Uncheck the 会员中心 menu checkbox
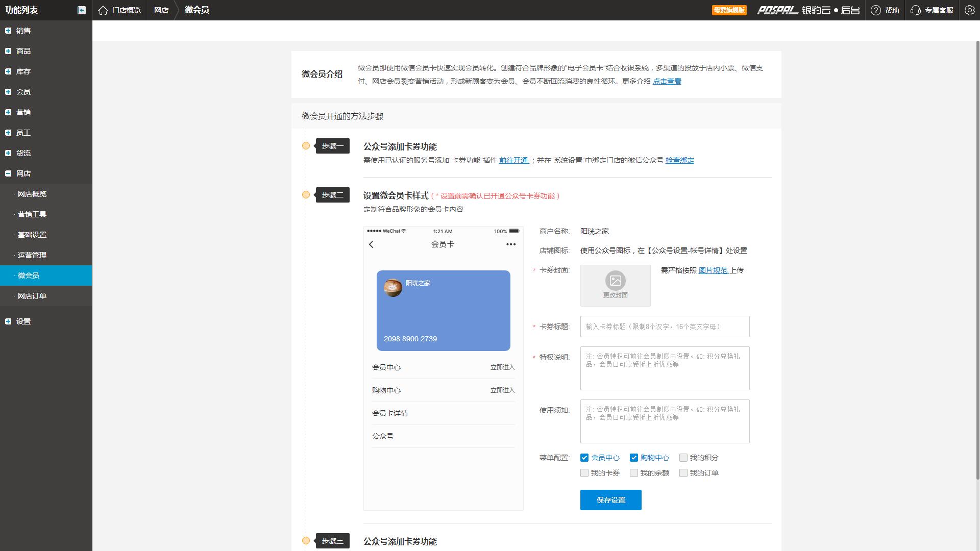The image size is (980, 551). click(x=584, y=458)
